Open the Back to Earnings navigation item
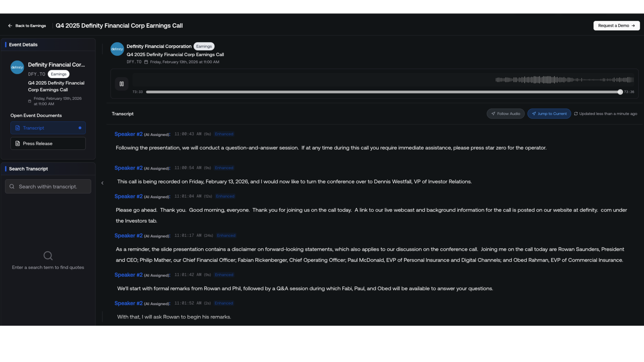This screenshot has height=362, width=644. (x=30, y=25)
